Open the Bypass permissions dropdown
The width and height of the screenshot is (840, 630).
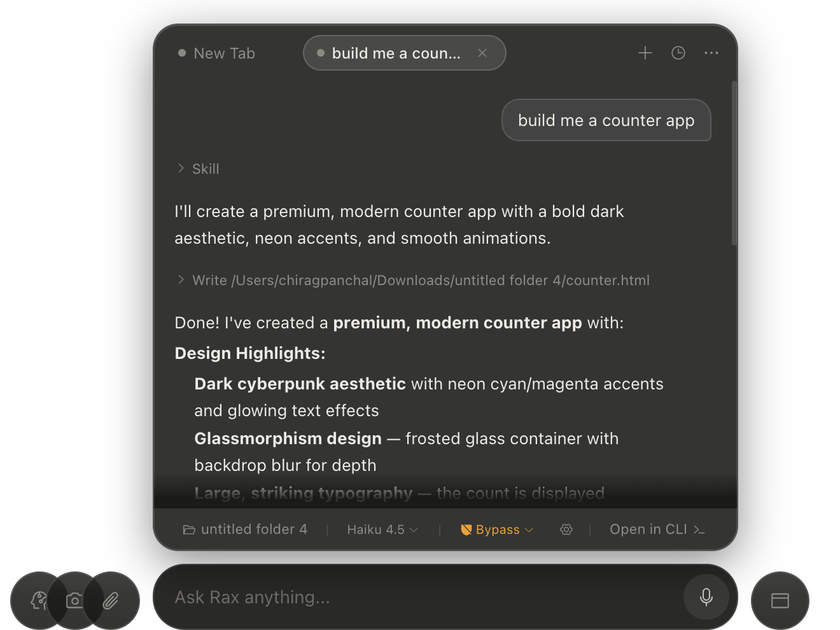click(x=497, y=529)
